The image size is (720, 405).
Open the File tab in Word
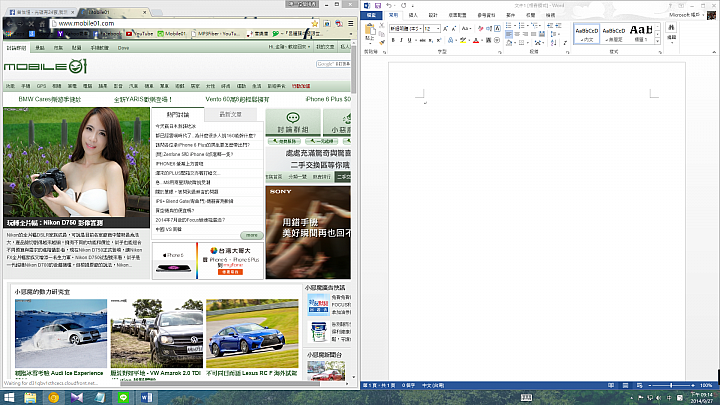tap(371, 15)
